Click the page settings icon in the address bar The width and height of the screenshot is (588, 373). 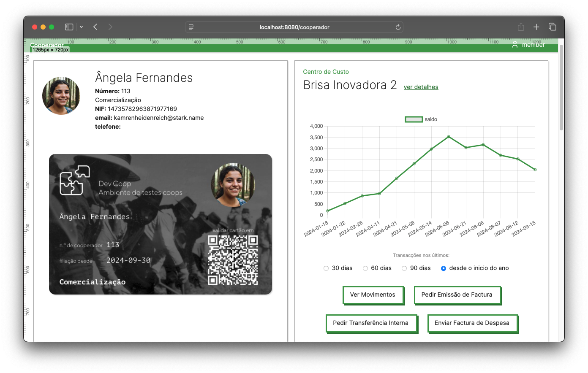pos(191,27)
